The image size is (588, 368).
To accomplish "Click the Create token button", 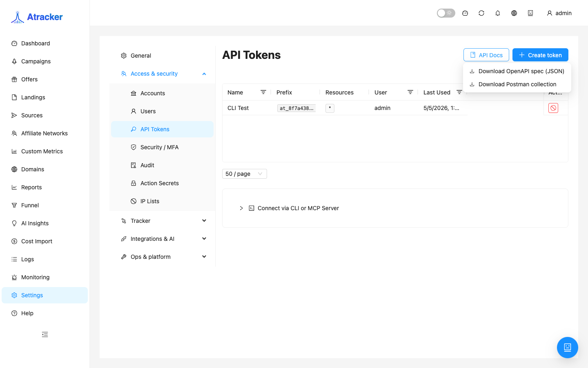I will (x=540, y=55).
